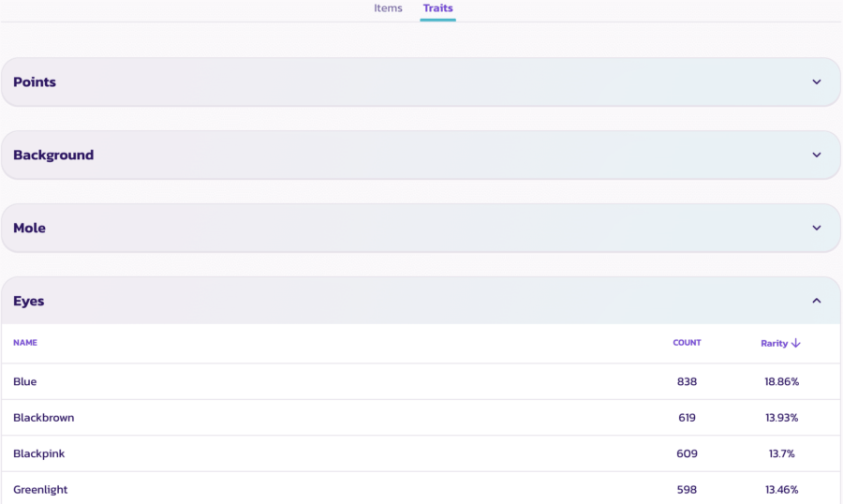Viewport: 843px width, 504px height.
Task: Click the Eyes section title
Action: coord(29,302)
